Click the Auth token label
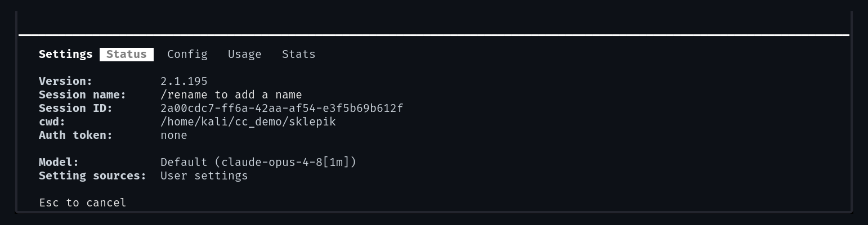The width and height of the screenshot is (868, 225). (76, 136)
